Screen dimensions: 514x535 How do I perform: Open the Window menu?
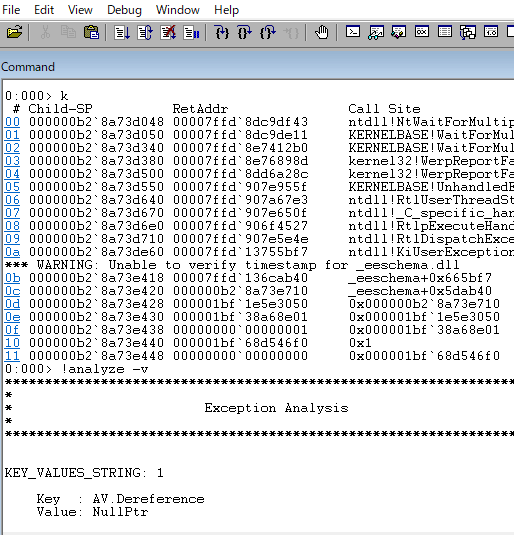(x=177, y=10)
